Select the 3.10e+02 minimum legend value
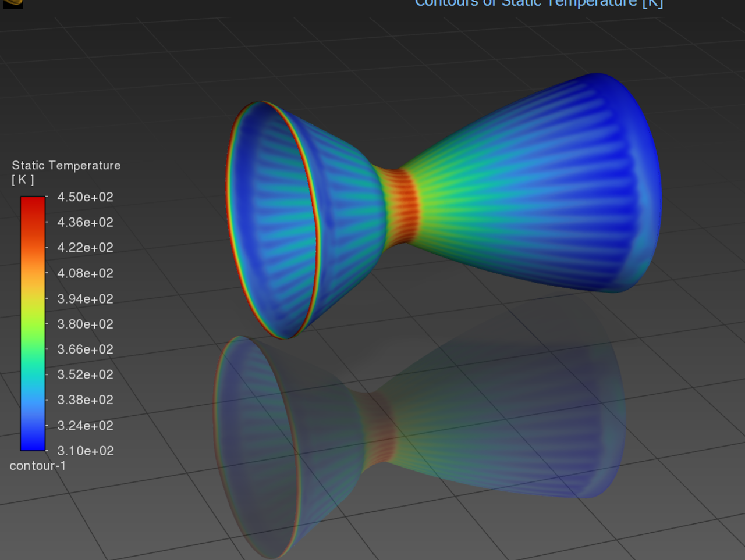This screenshot has width=745, height=560. pos(85,451)
